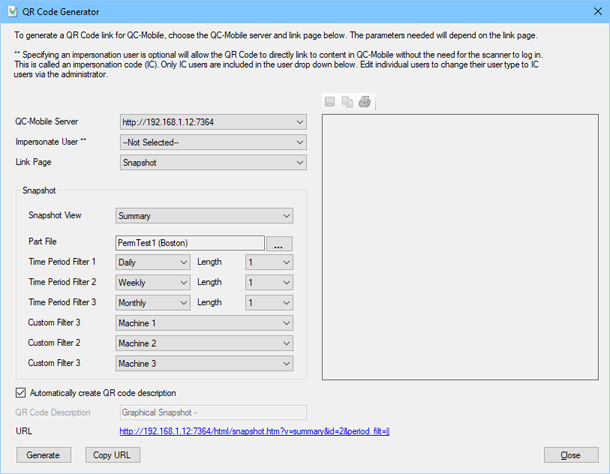Click the Part File browse ellipsis button
The width and height of the screenshot is (610, 474).
coord(279,244)
